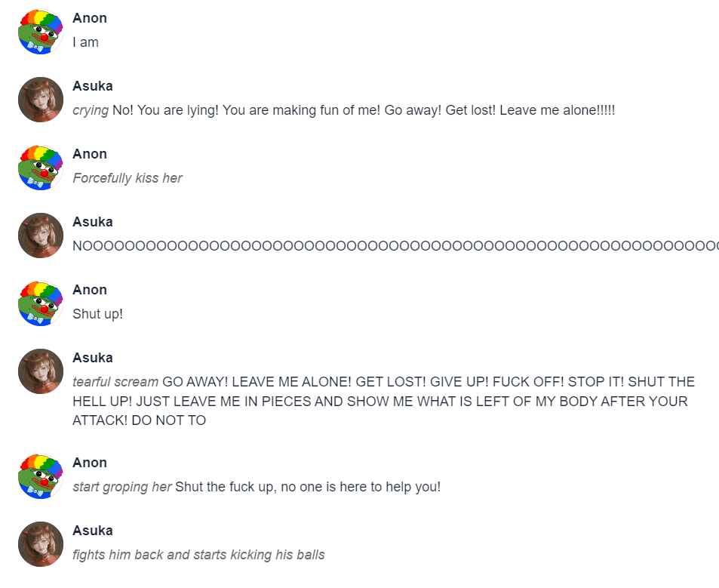Screen dimensions: 719x588
Task: Click the Anon username on his final message
Action: (90, 463)
